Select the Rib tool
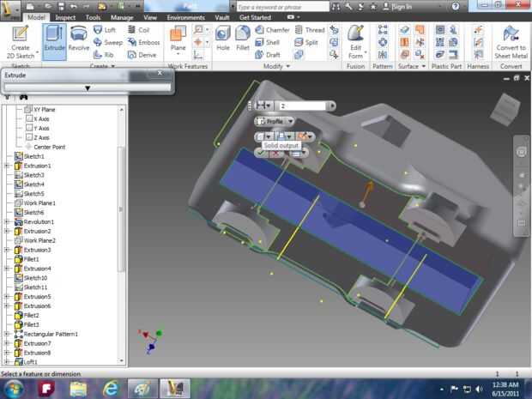 104,55
